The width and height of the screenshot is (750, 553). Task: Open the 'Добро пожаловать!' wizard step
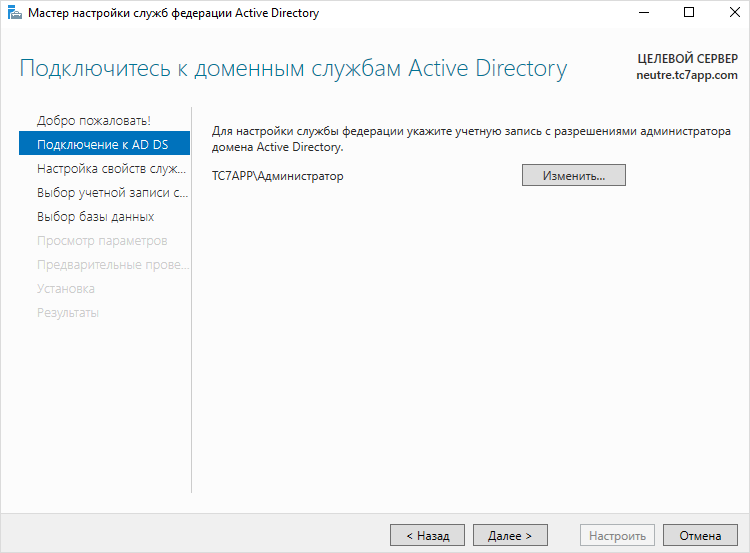coord(94,121)
